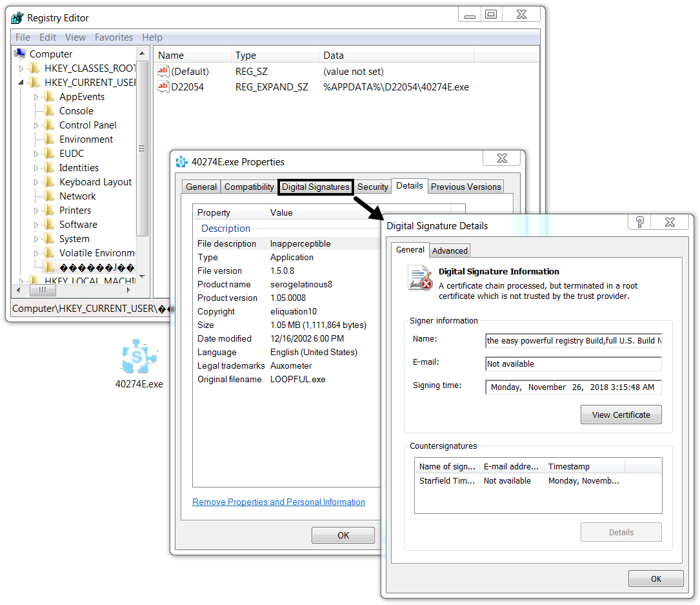This screenshot has width=700, height=605.
Task: Click the Software folder icon
Action: [49, 224]
